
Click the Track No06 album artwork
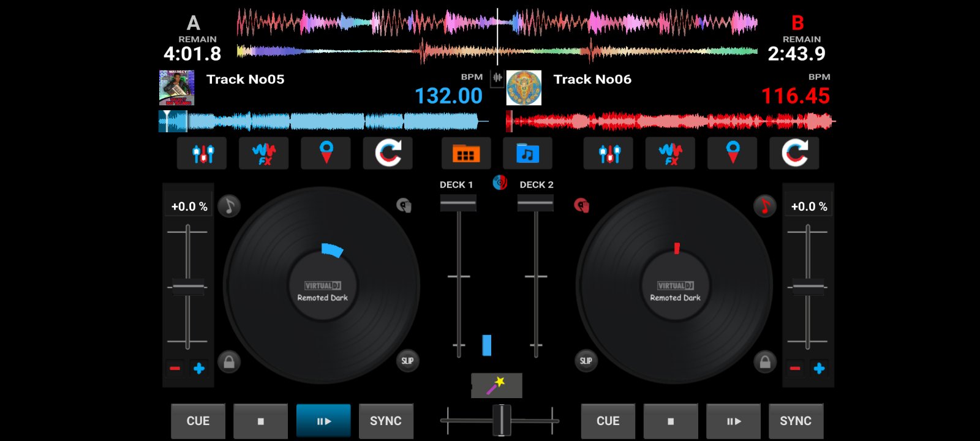(524, 88)
